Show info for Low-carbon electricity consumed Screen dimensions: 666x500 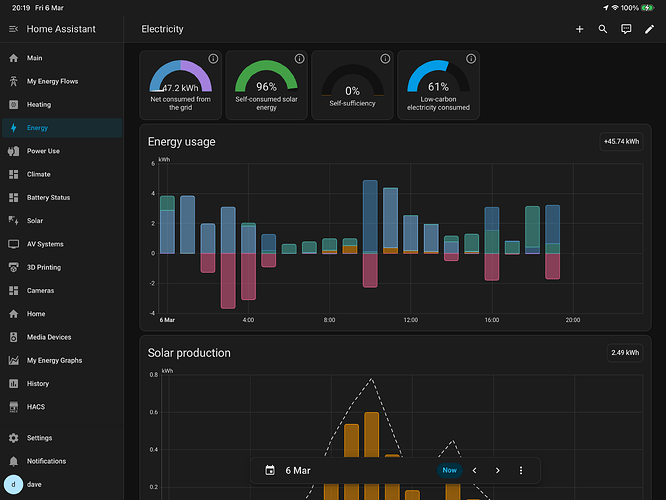(471, 59)
